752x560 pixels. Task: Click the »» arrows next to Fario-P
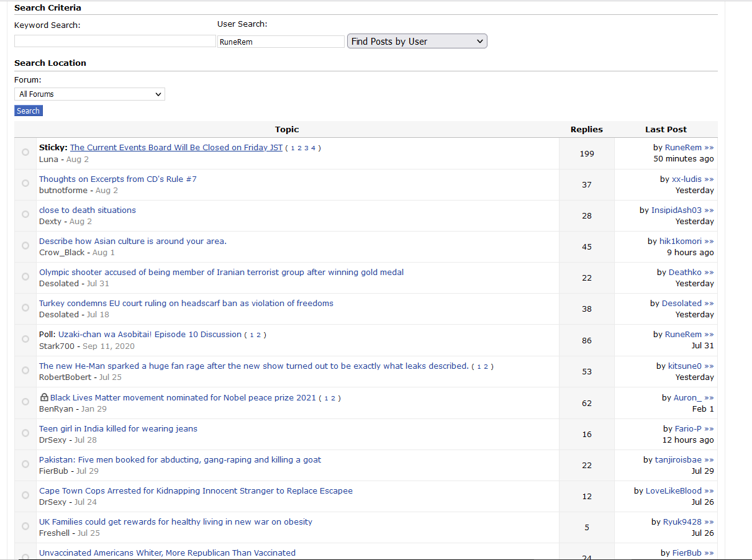point(709,429)
